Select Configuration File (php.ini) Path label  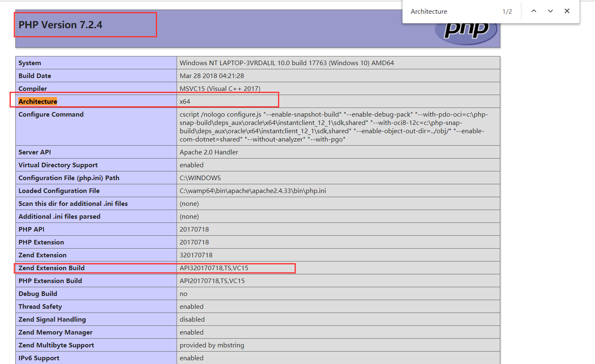tap(69, 178)
